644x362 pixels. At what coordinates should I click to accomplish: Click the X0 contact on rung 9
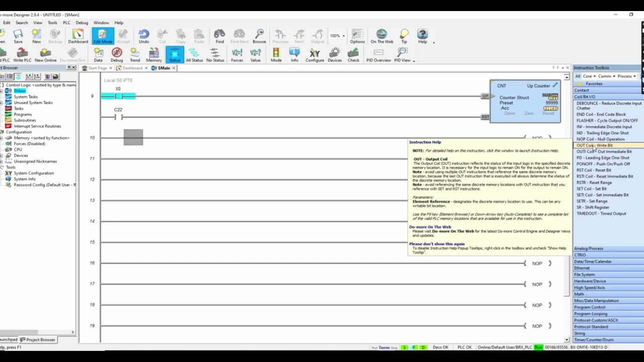pyautogui.click(x=118, y=96)
